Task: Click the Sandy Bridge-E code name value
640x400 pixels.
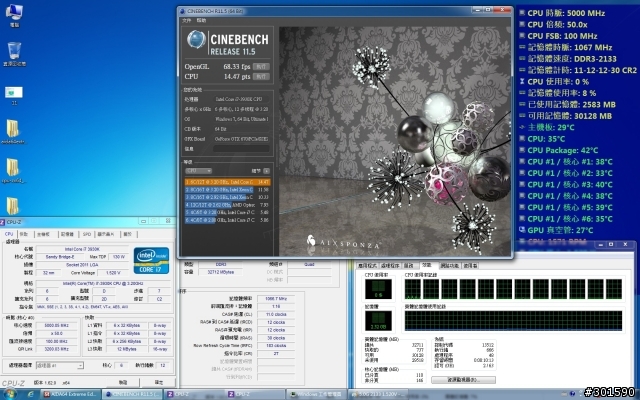Action: point(60,257)
